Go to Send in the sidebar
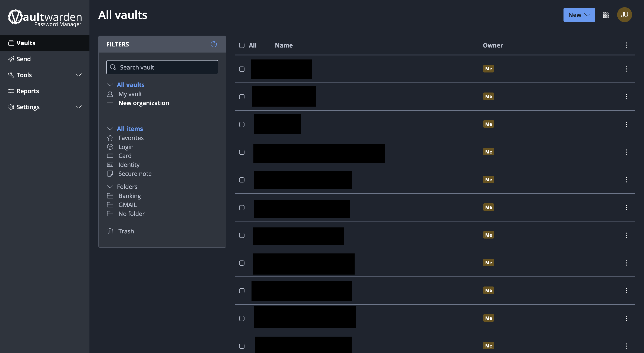644x353 pixels. [45, 59]
